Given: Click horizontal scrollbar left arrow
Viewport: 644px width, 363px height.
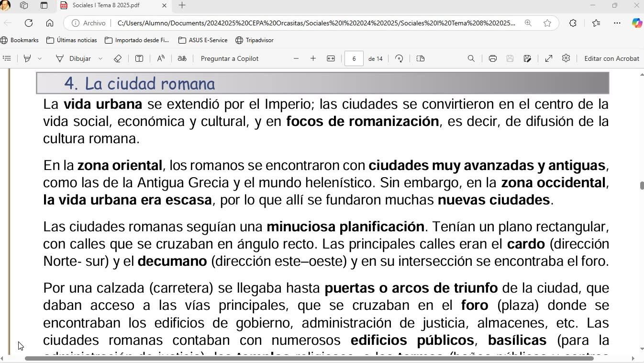Looking at the screenshot, I should click(x=2, y=358).
